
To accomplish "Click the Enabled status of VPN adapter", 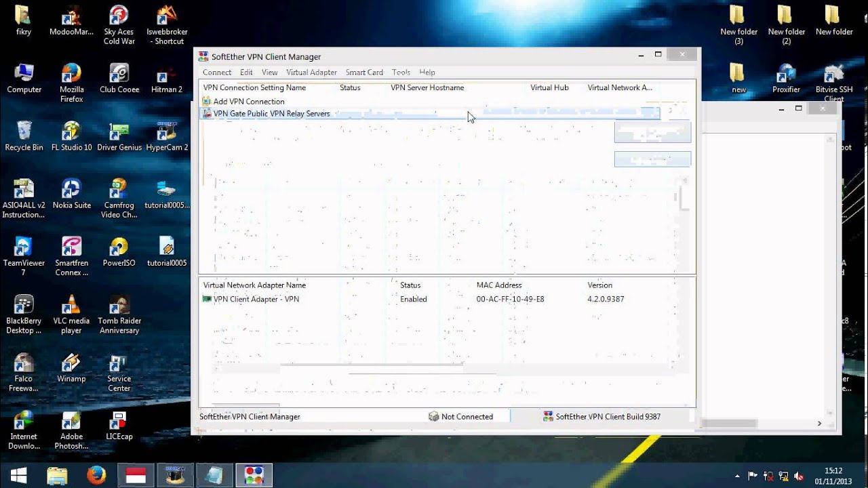I will [x=414, y=299].
